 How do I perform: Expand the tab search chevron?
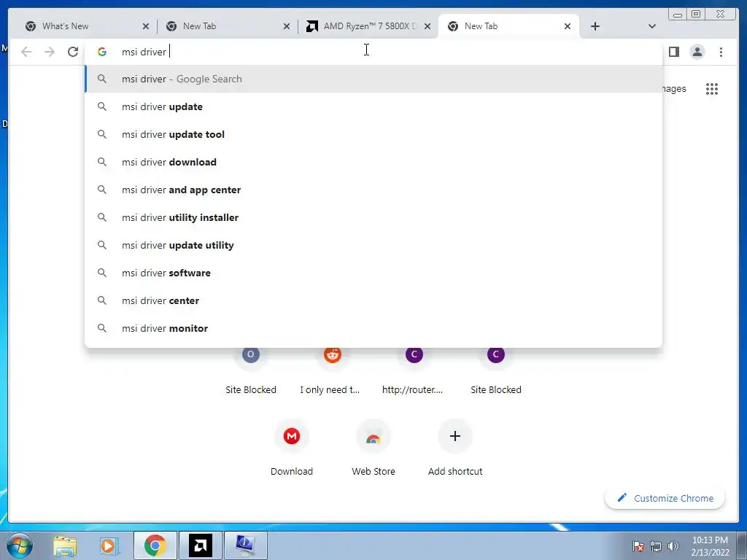coord(652,26)
